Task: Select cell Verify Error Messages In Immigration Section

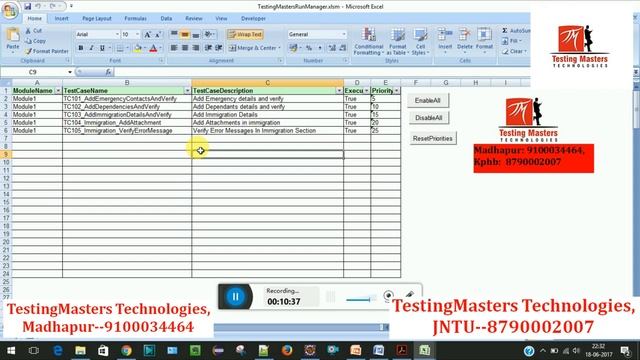Action: [268, 131]
